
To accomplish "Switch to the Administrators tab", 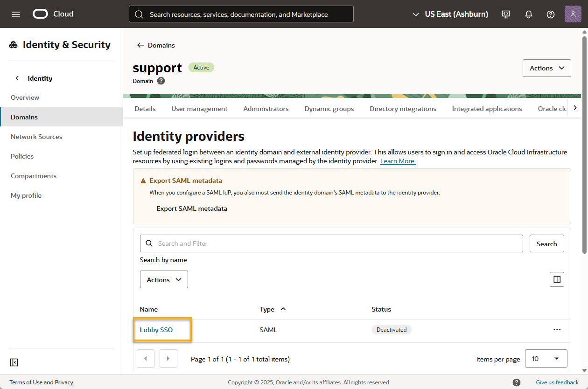I will (266, 109).
